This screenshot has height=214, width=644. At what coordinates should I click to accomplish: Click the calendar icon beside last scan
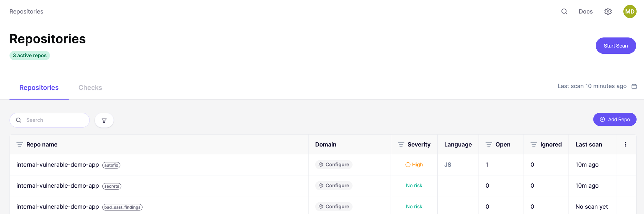pos(634,86)
